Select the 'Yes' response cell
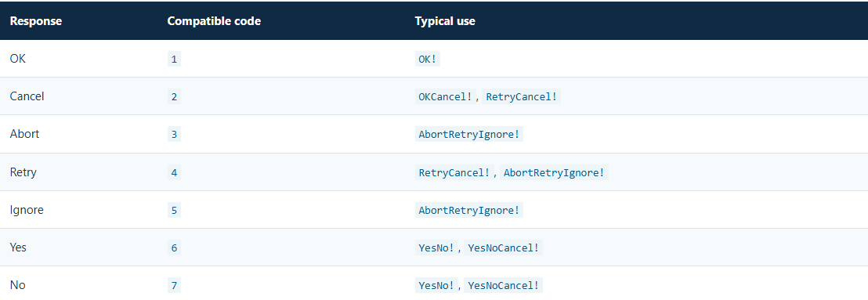 [x=18, y=248]
